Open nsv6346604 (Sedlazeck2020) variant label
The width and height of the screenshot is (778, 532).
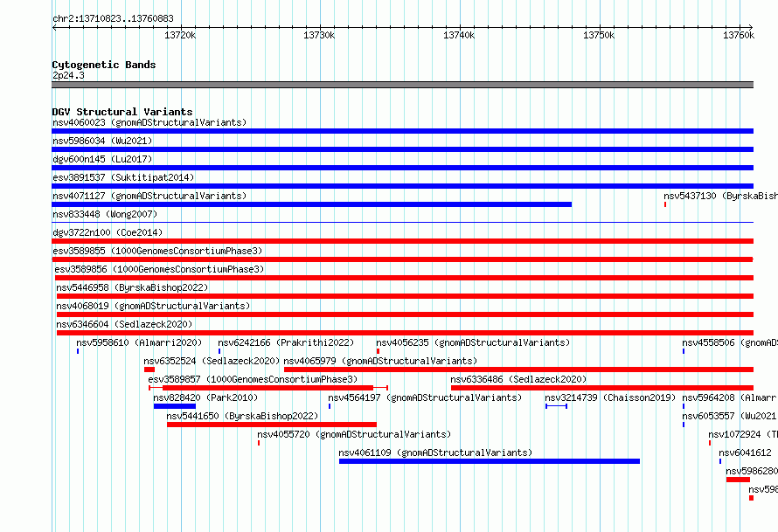124,324
